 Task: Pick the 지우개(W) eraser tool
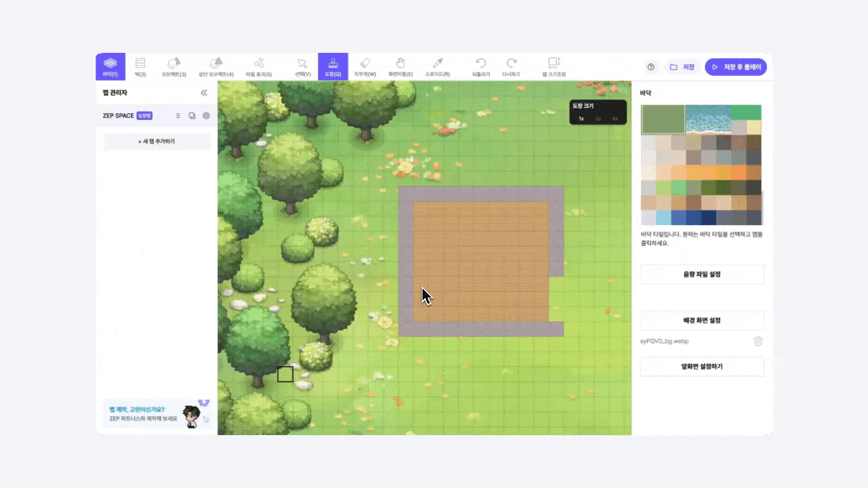(365, 66)
